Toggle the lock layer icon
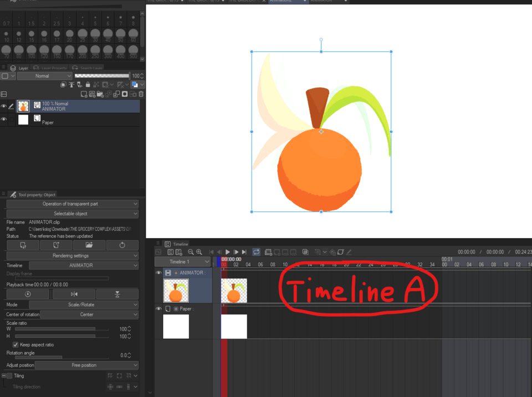This screenshot has height=397, width=532. pos(88,84)
